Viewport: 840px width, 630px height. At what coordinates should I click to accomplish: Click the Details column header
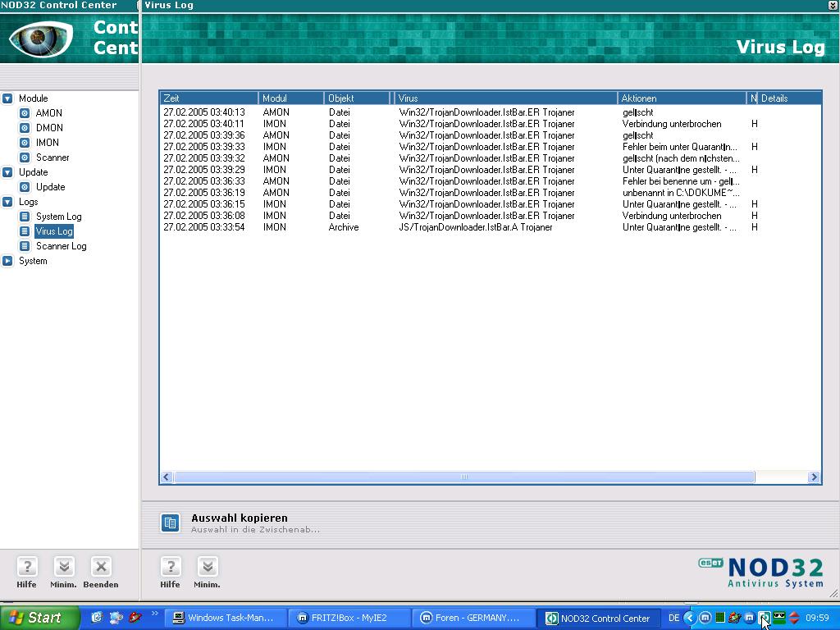(790, 98)
